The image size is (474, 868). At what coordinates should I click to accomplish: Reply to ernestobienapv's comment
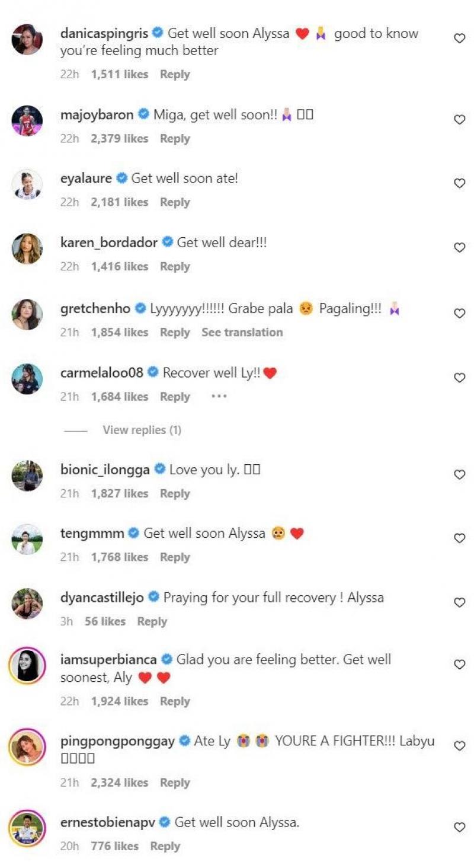click(165, 846)
